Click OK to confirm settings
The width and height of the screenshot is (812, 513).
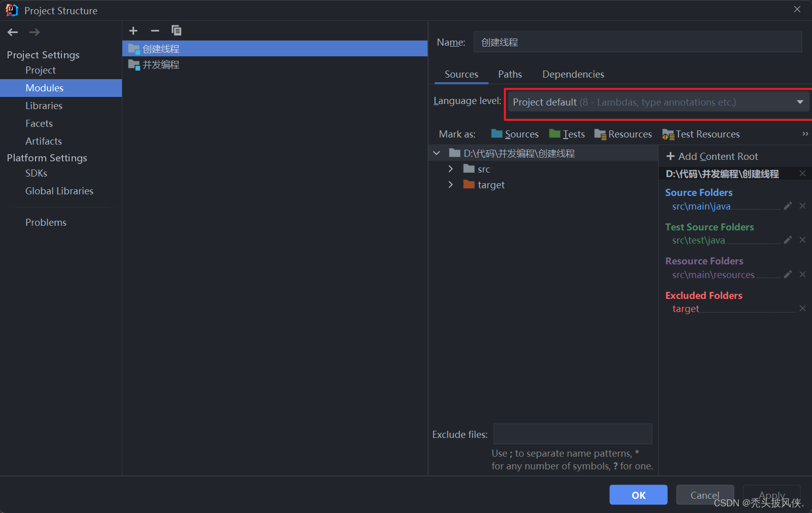click(x=638, y=495)
